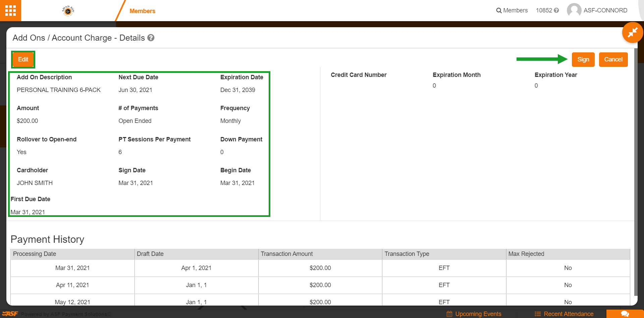Click the user avatar icon

574,10
